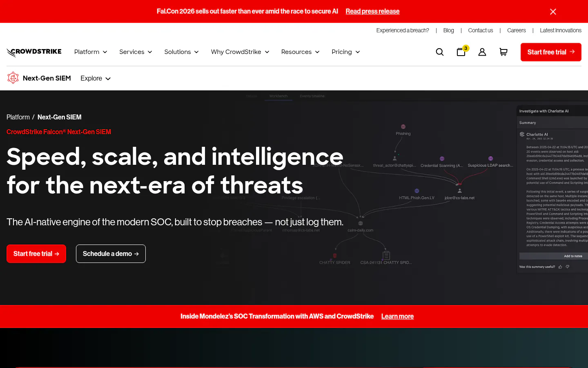Click the Schedule a demo button
588x368 pixels.
[x=111, y=254]
